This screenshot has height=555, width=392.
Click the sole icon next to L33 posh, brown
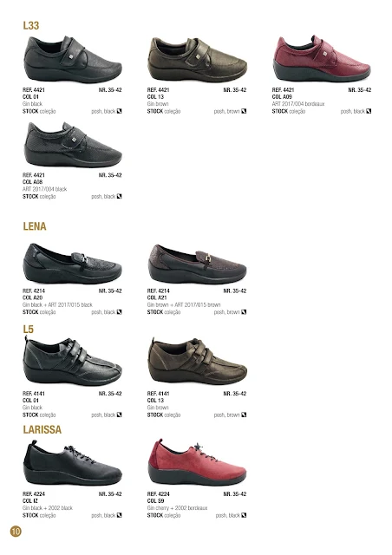(244, 111)
